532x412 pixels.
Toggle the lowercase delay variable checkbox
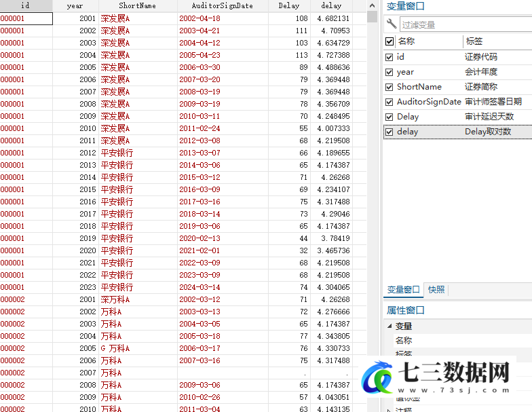[x=389, y=132]
